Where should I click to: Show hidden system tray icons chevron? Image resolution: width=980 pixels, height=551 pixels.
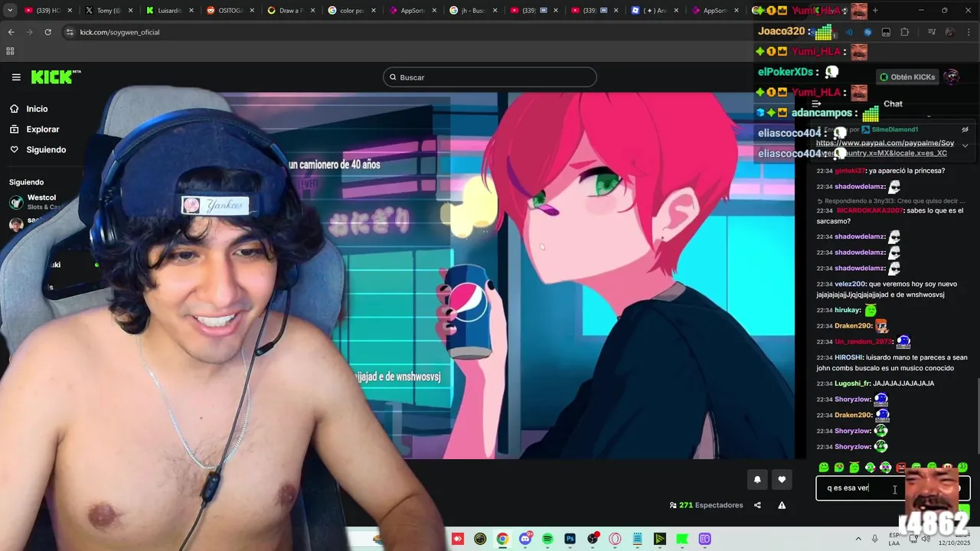[x=859, y=539]
